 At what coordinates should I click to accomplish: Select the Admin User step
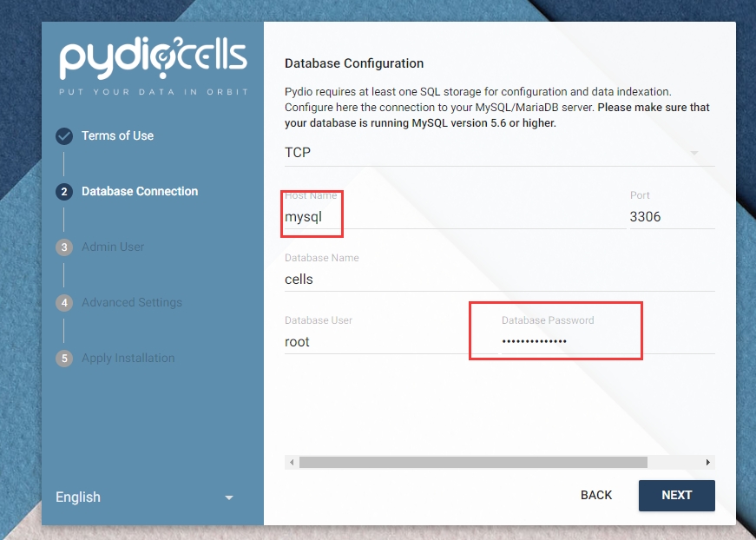[113, 247]
